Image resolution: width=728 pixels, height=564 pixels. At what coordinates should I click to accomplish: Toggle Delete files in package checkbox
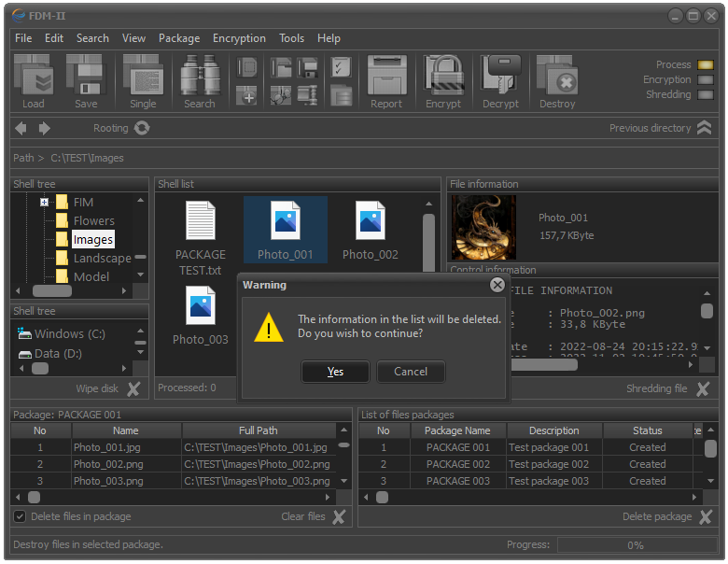[x=20, y=516]
